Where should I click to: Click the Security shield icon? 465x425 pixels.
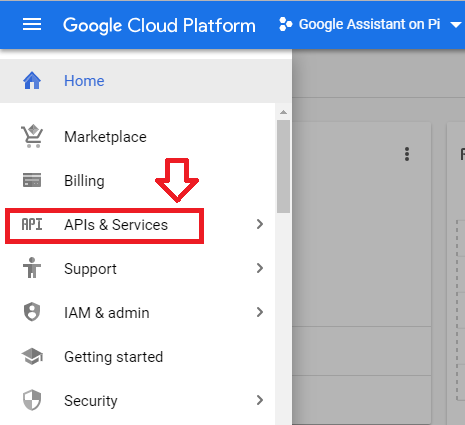click(32, 400)
